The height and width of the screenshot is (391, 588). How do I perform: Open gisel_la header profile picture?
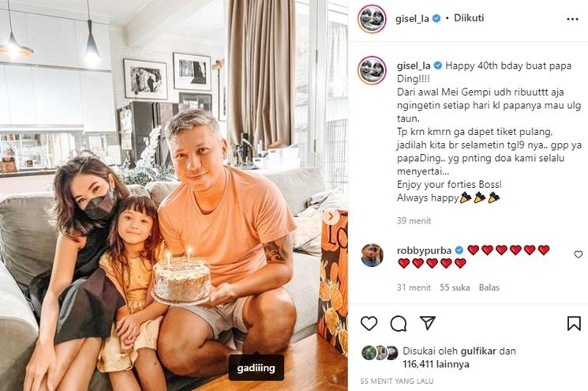(373, 19)
